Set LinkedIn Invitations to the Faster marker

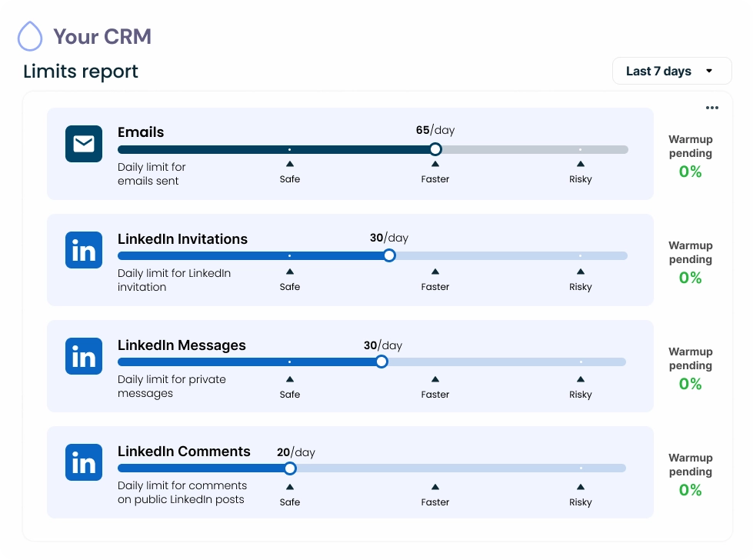(435, 255)
